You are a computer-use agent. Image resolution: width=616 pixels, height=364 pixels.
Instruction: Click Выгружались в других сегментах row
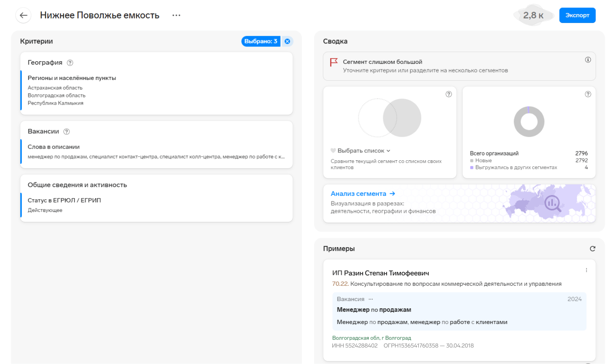tap(529, 167)
